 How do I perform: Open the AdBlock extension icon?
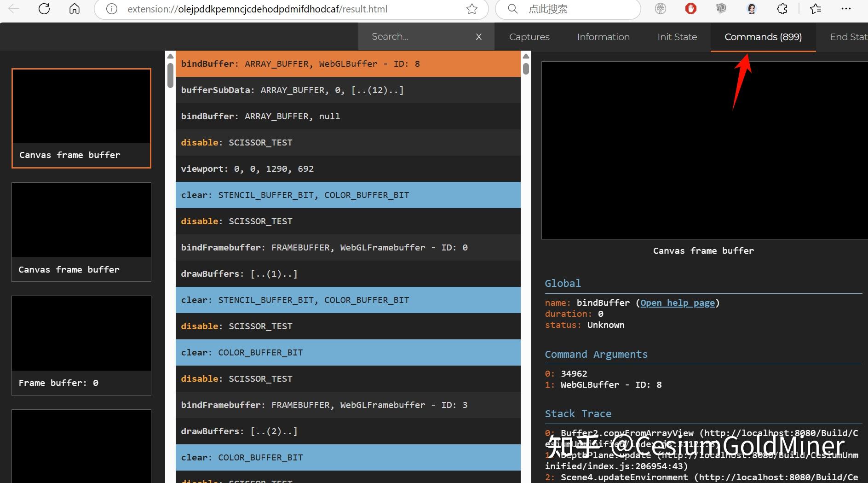[x=690, y=9]
